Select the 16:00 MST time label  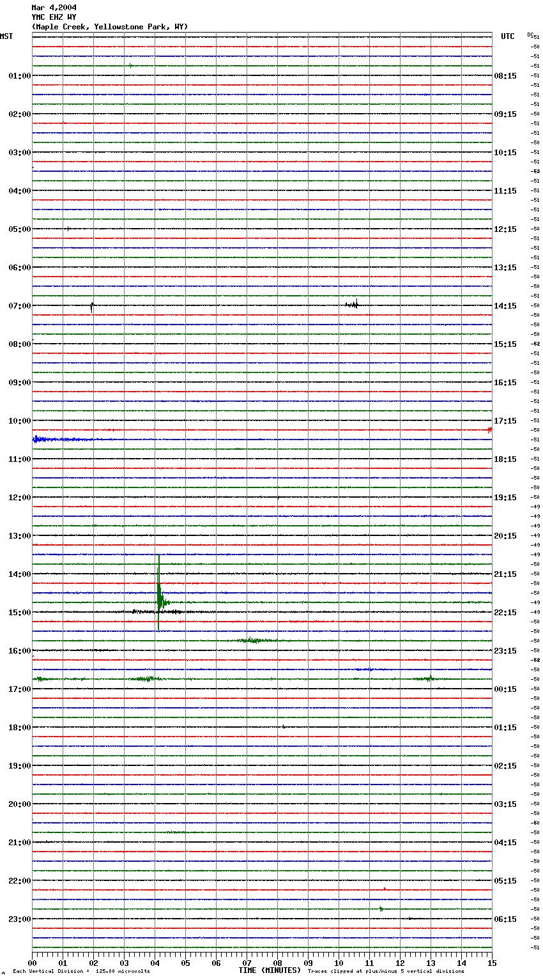click(19, 651)
